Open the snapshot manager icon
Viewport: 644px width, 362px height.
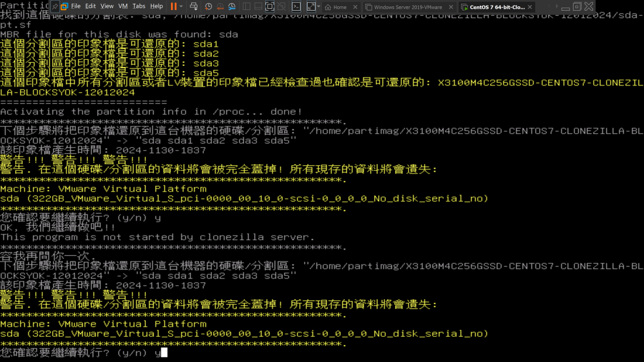(231, 6)
